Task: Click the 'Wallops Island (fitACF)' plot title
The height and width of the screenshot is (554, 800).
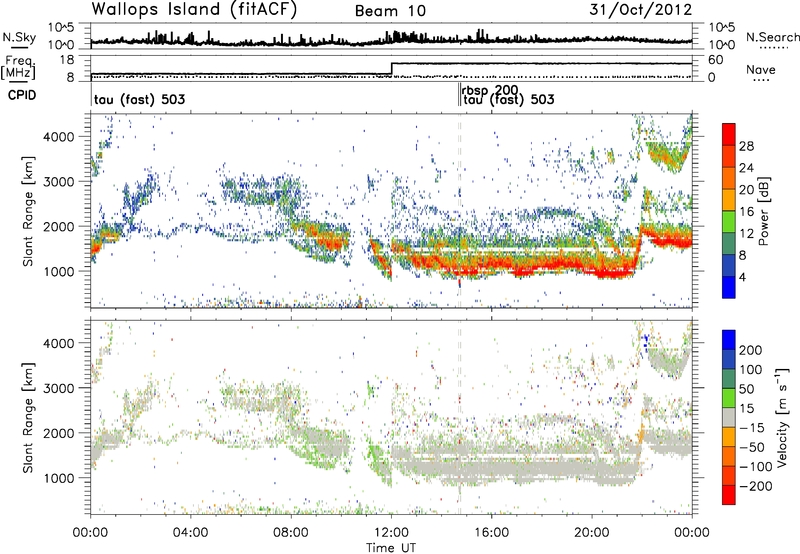Action: point(194,10)
